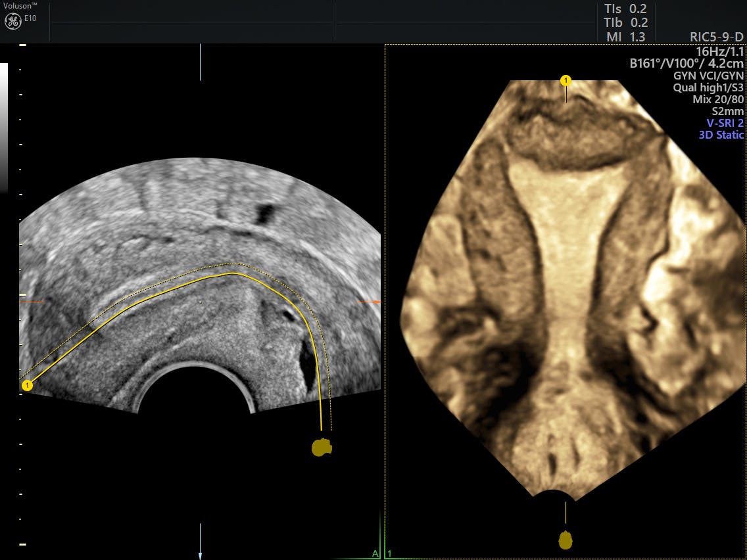Click the MI 1.3 index readout
The height and width of the screenshot is (560, 747).
click(625, 37)
